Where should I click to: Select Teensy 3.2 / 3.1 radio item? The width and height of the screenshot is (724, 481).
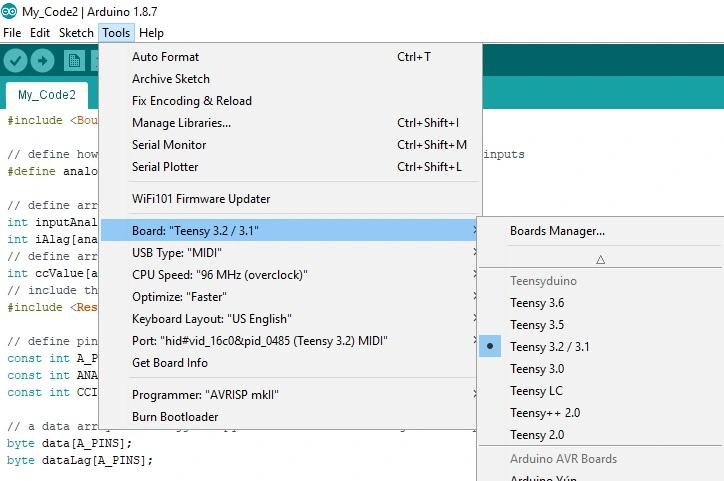click(549, 347)
